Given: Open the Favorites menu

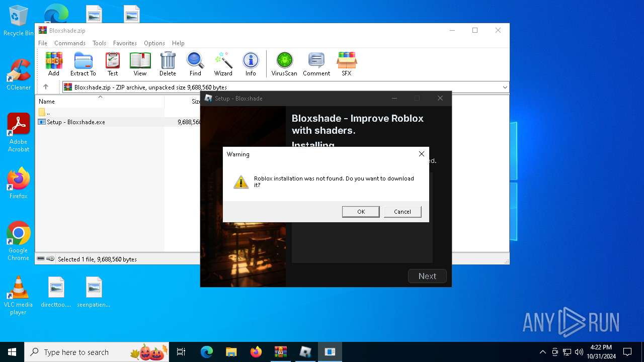Looking at the screenshot, I should pos(125,43).
